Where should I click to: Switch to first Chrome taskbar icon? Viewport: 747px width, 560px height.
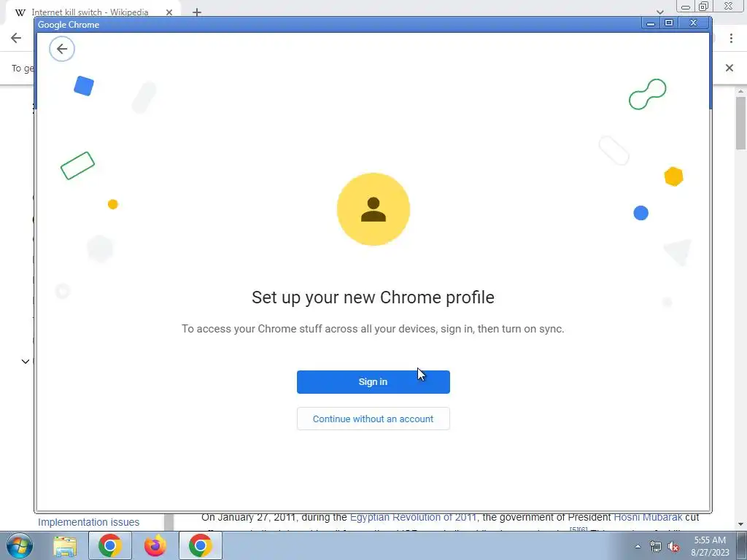[x=109, y=545]
